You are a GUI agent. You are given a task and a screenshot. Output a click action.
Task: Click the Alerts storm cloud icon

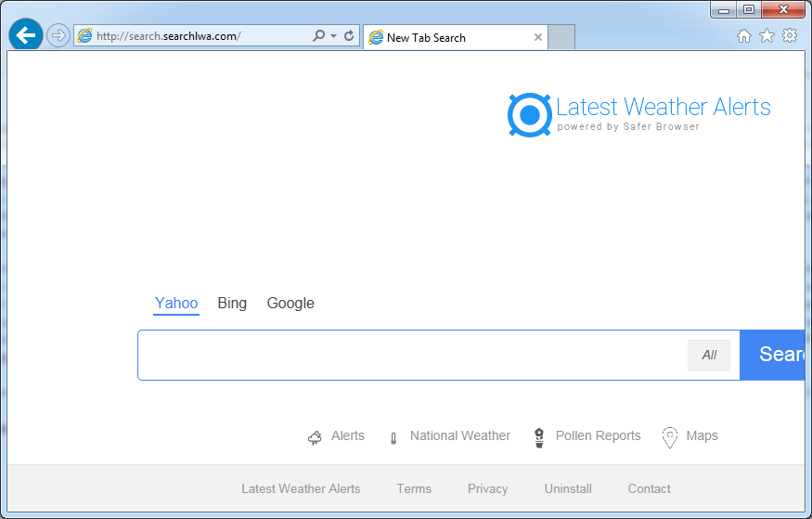click(315, 438)
